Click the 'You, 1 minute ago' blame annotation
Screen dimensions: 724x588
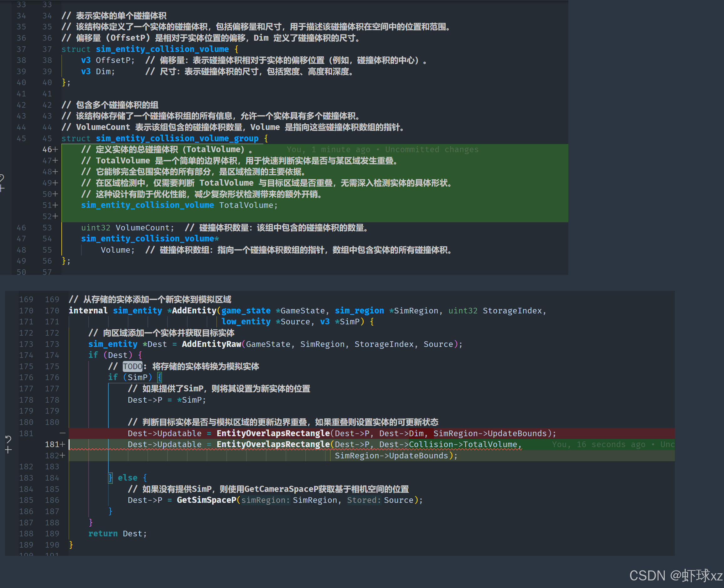click(x=382, y=149)
